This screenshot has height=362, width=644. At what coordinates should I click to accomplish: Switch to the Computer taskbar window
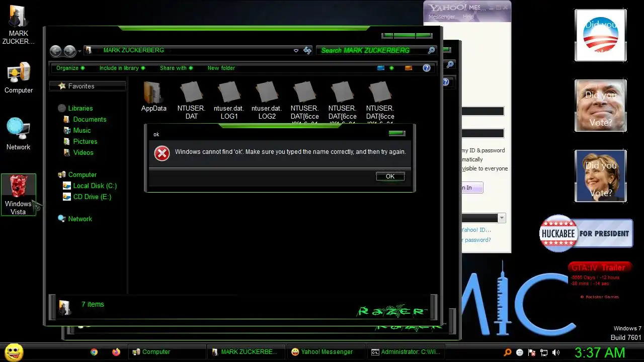(167, 352)
